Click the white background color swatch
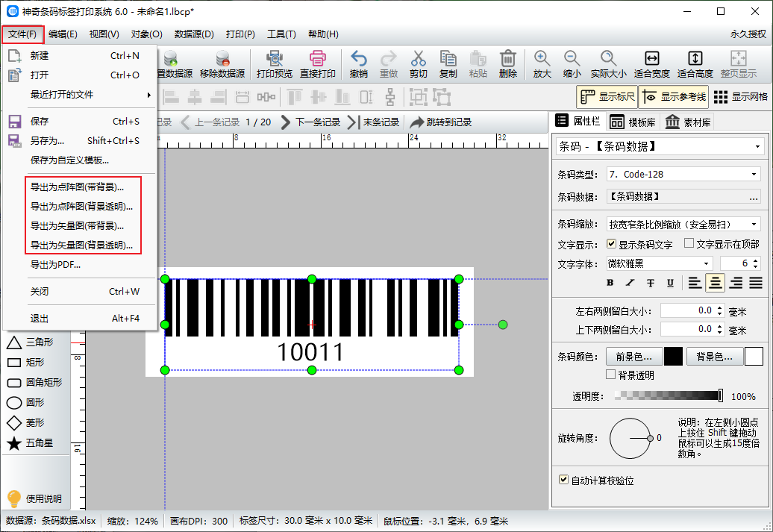The image size is (773, 532). [754, 357]
